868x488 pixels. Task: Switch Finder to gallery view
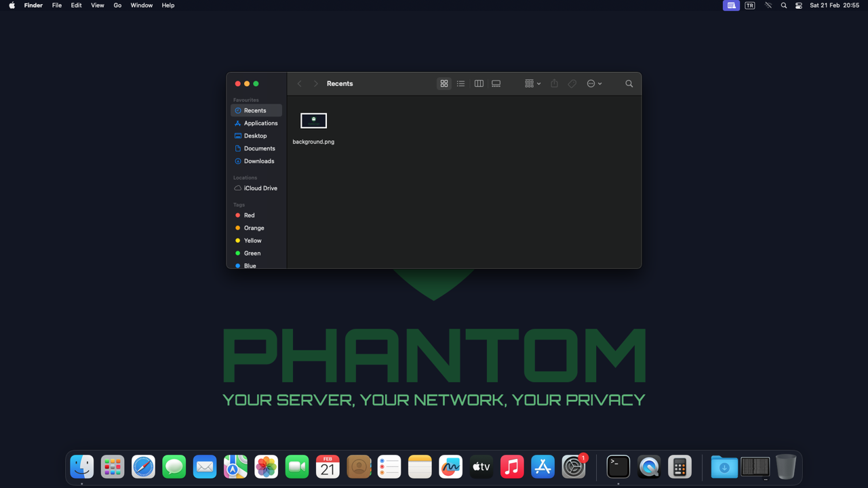496,84
